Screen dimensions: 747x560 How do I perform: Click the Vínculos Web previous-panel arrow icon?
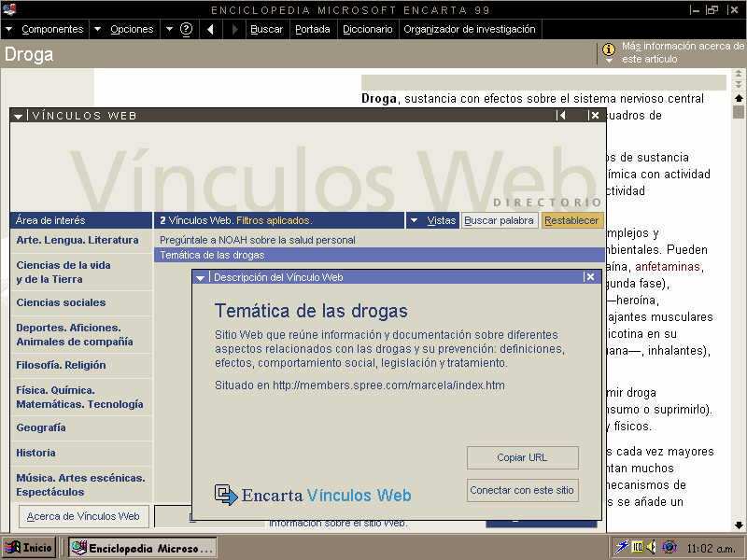pos(561,116)
